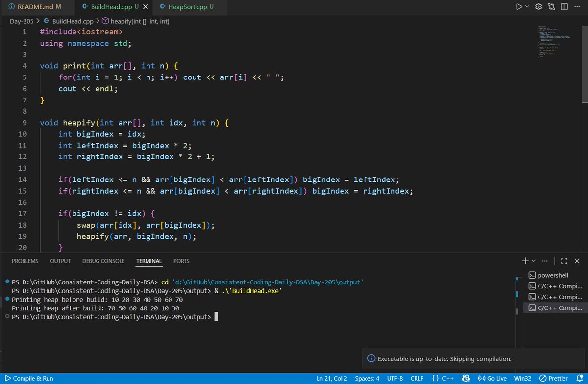
Task: Open the HeapSort.cpp tab
Action: click(x=191, y=7)
